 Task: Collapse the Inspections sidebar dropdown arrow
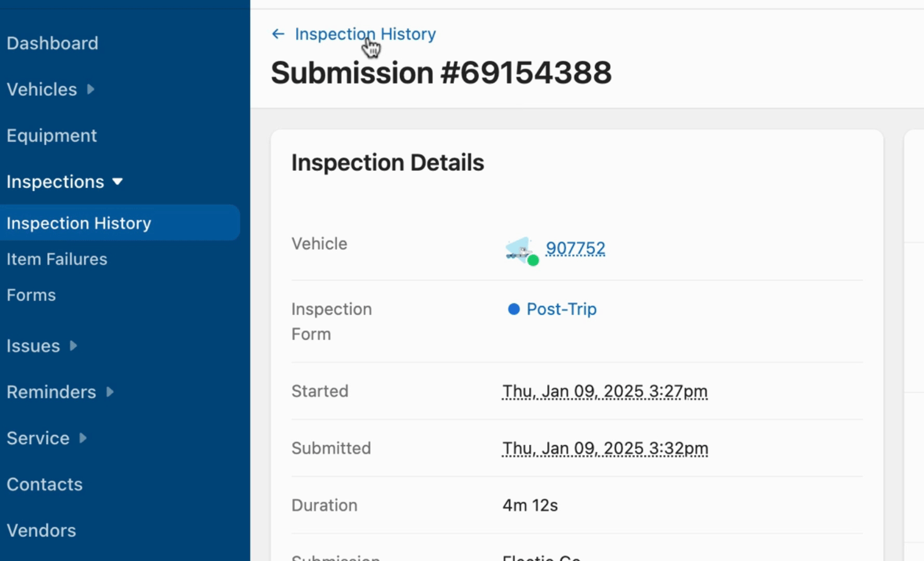pyautogui.click(x=117, y=182)
